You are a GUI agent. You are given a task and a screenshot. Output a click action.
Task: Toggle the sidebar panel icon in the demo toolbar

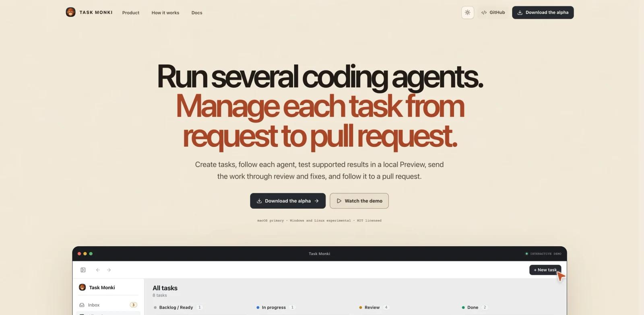[83, 270]
